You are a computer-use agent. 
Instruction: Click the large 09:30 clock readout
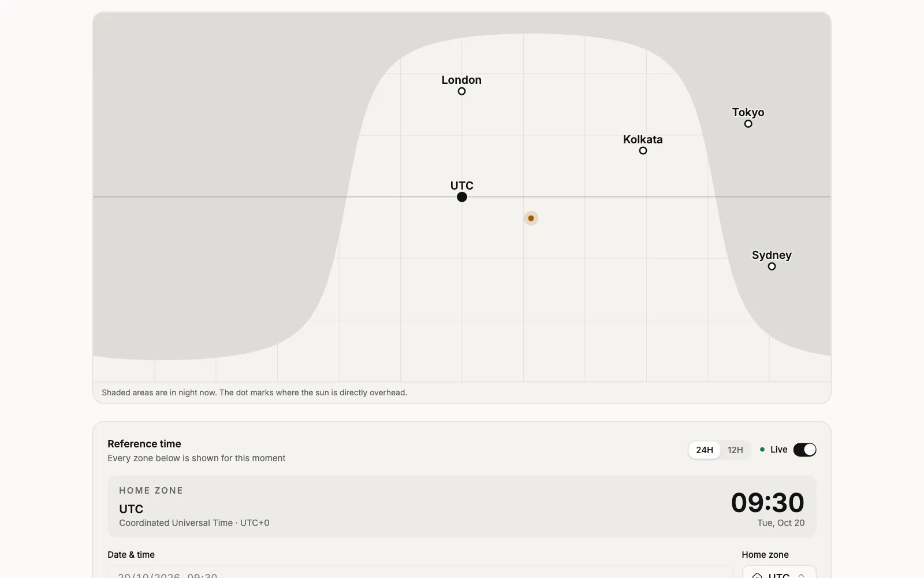pyautogui.click(x=767, y=502)
